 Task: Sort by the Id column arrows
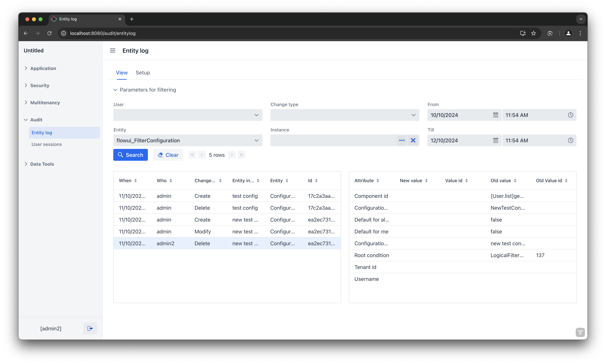coord(316,181)
